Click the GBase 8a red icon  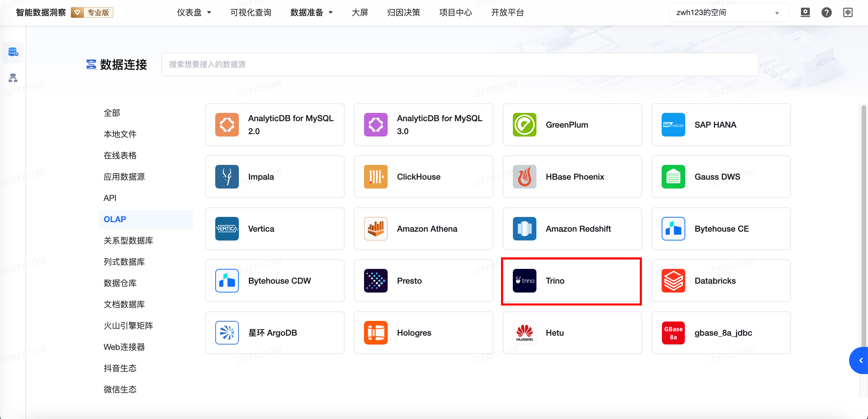click(x=673, y=333)
